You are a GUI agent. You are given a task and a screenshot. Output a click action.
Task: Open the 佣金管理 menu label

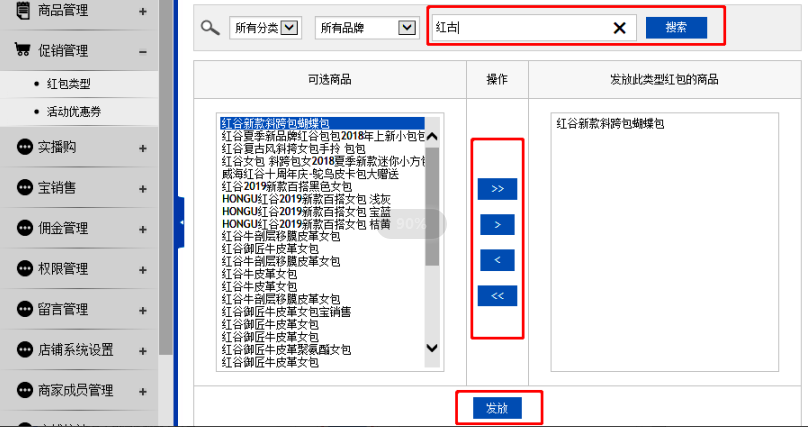click(x=63, y=228)
